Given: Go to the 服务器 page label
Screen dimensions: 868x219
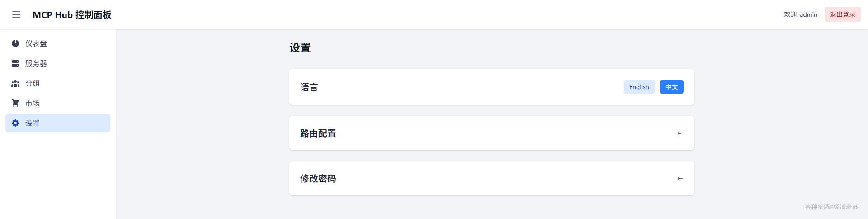Looking at the screenshot, I should click(x=36, y=63).
